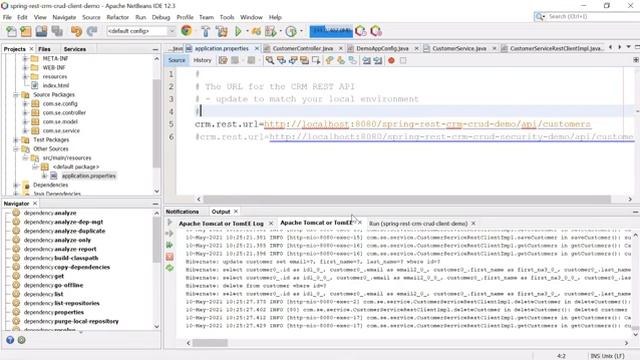Select application.properties in the Projects tree

pos(89,176)
